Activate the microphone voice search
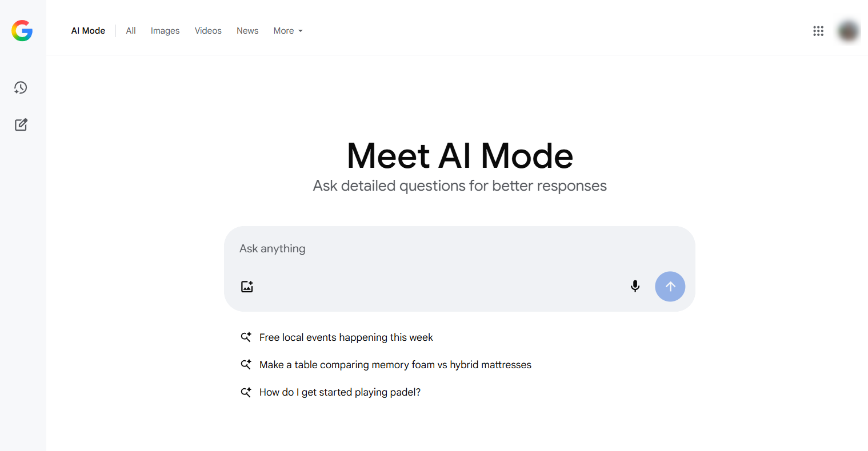 coord(635,286)
